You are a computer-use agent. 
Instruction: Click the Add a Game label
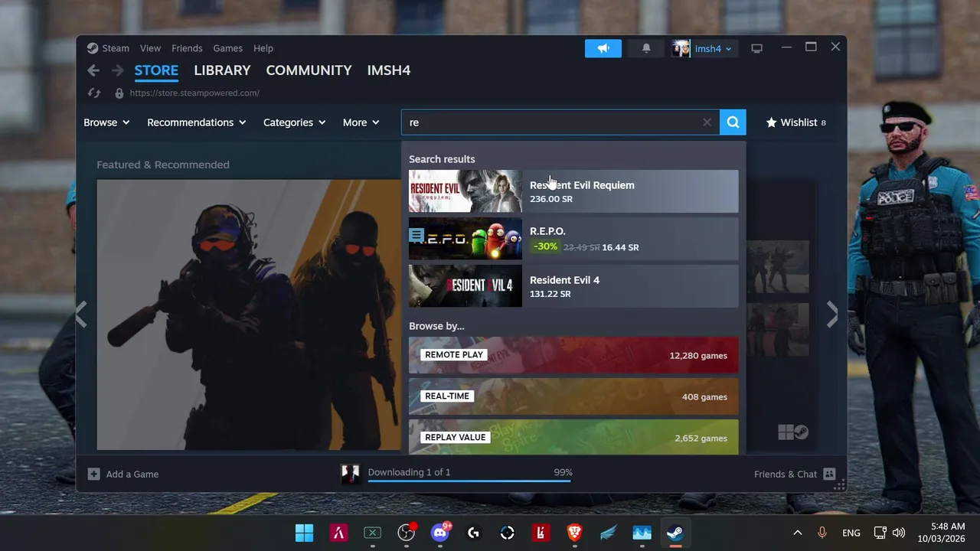[x=132, y=474]
